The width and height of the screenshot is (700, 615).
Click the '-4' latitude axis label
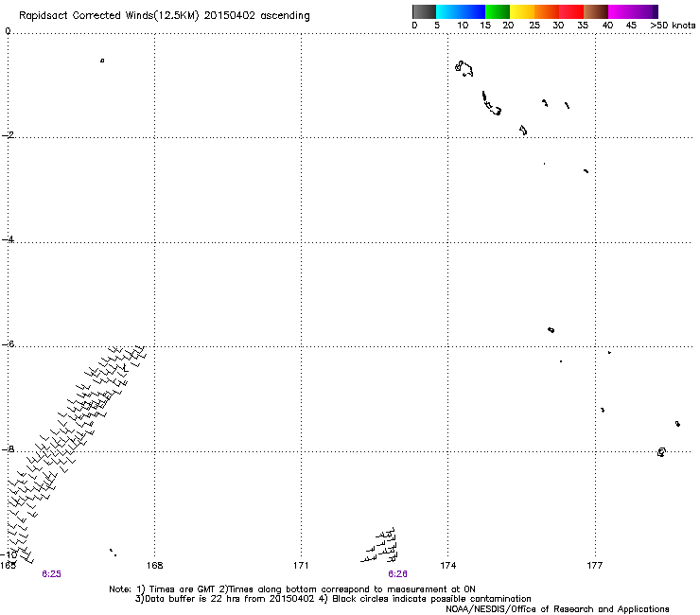click(8, 239)
